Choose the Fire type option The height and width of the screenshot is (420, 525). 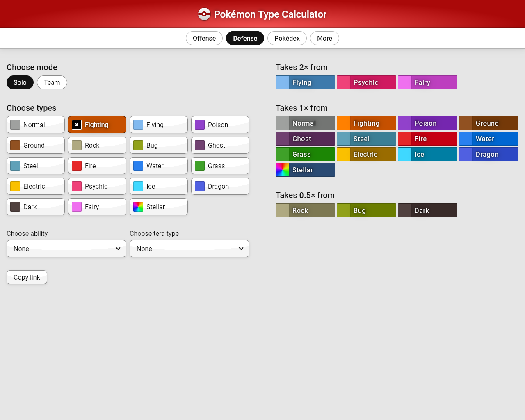pos(97,166)
